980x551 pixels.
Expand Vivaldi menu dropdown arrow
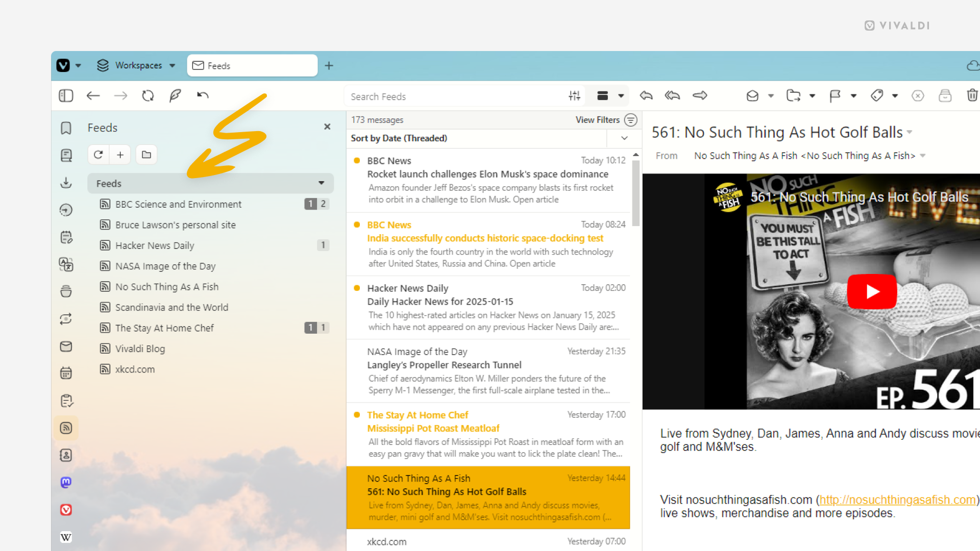pos(78,65)
